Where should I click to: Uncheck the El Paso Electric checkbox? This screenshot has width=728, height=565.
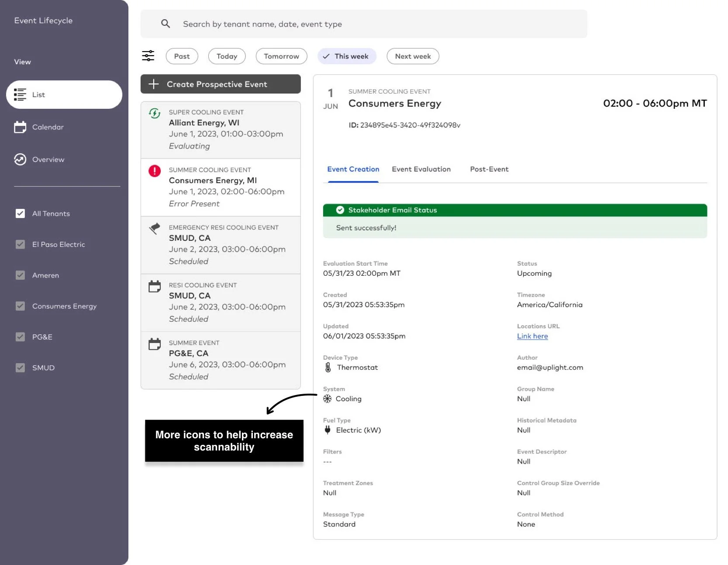click(x=20, y=244)
